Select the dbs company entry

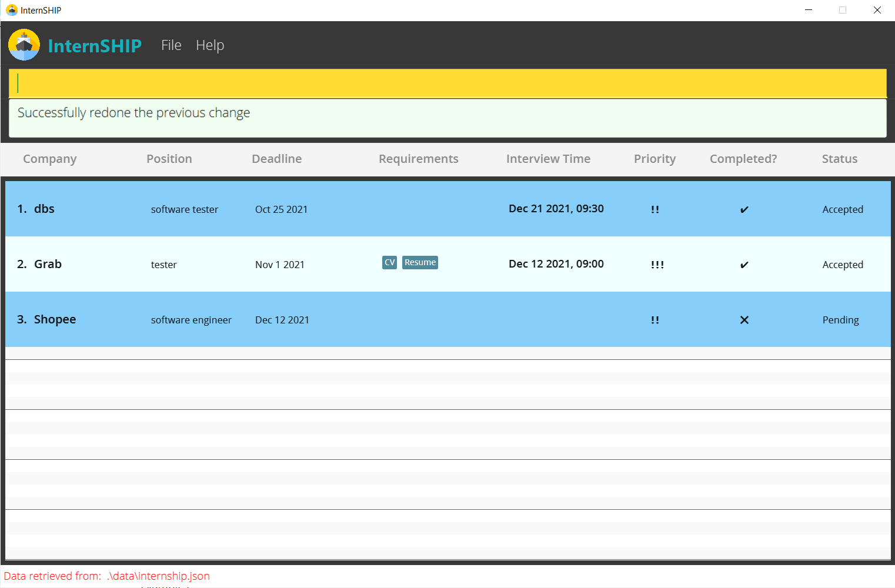pos(448,209)
